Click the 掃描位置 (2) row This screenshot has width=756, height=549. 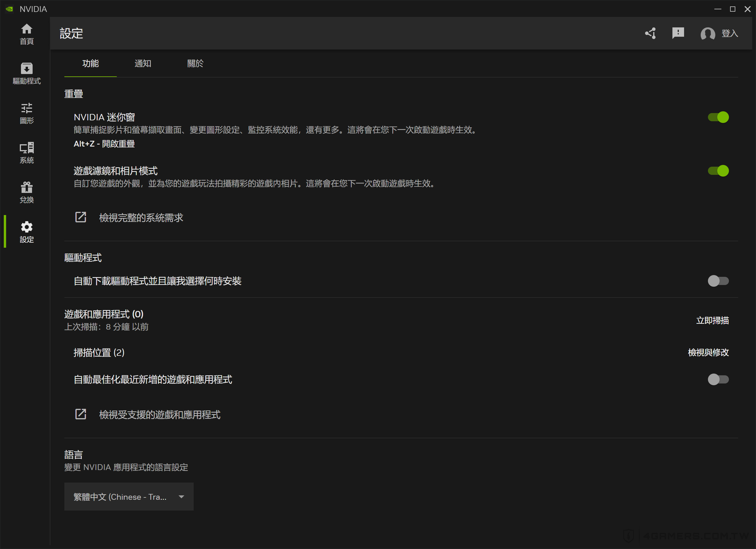[401, 353]
